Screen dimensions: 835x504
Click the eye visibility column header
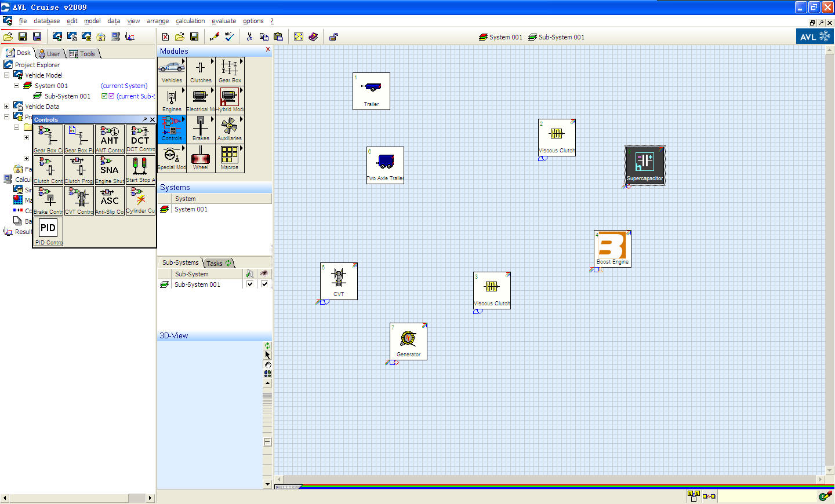click(x=264, y=273)
